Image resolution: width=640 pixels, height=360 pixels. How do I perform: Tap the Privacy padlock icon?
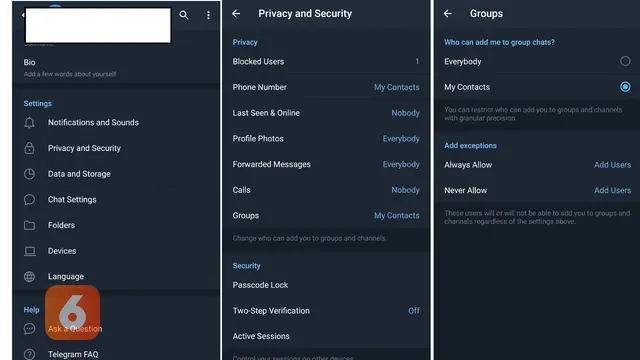point(29,148)
